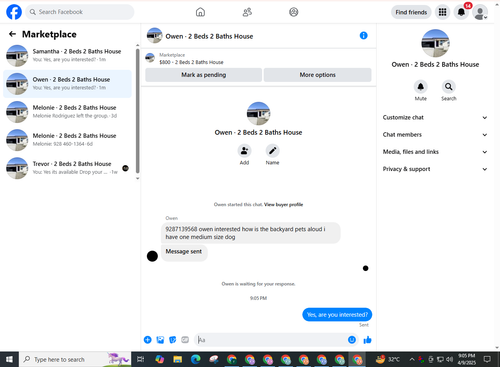
Task: Show hidden system tray icons
Action: click(412, 359)
